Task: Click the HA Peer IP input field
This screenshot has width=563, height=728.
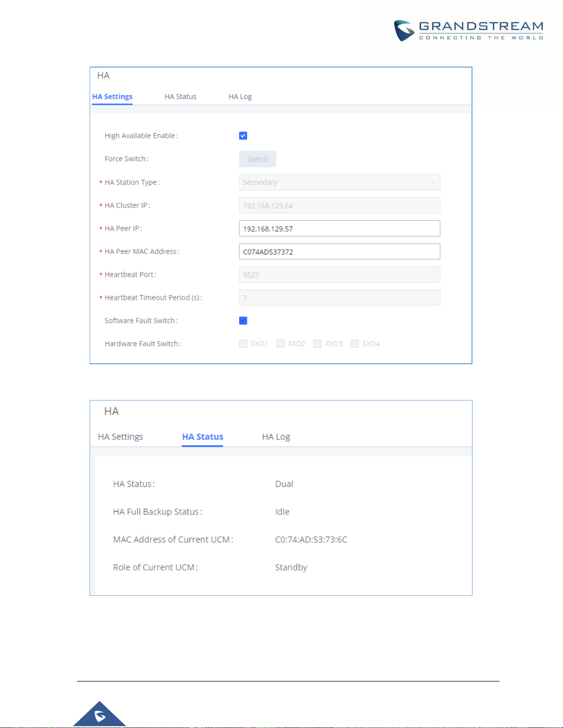Action: pos(340,229)
